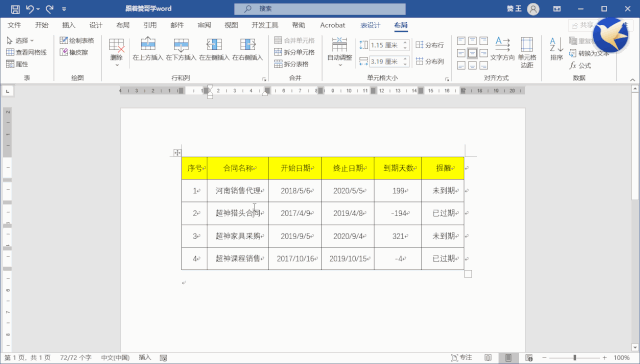Align cell text bottom left

[x=461, y=65]
